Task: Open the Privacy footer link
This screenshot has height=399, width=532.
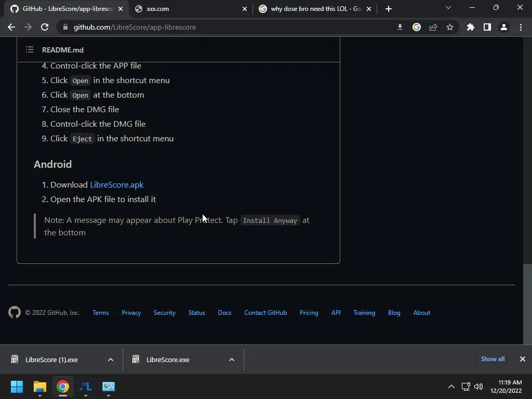Action: point(131,313)
